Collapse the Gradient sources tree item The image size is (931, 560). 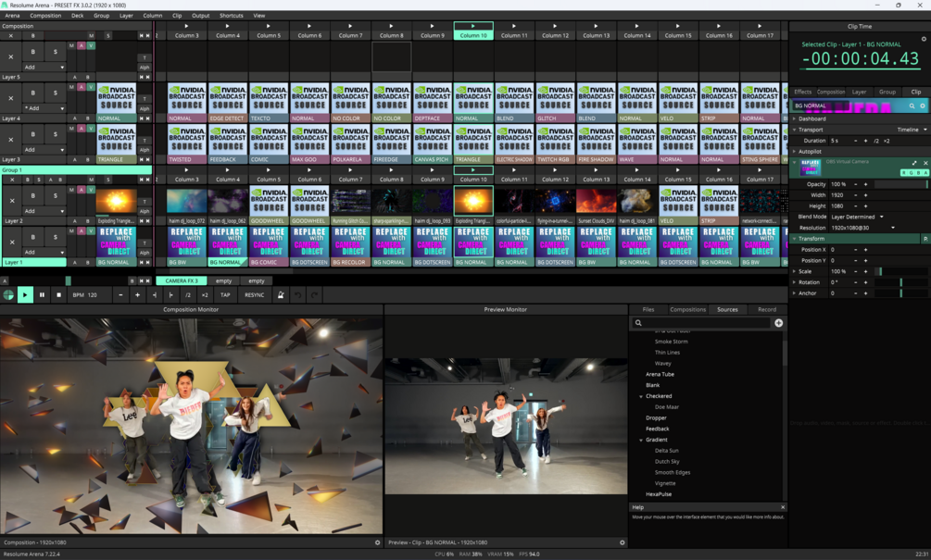[641, 441]
